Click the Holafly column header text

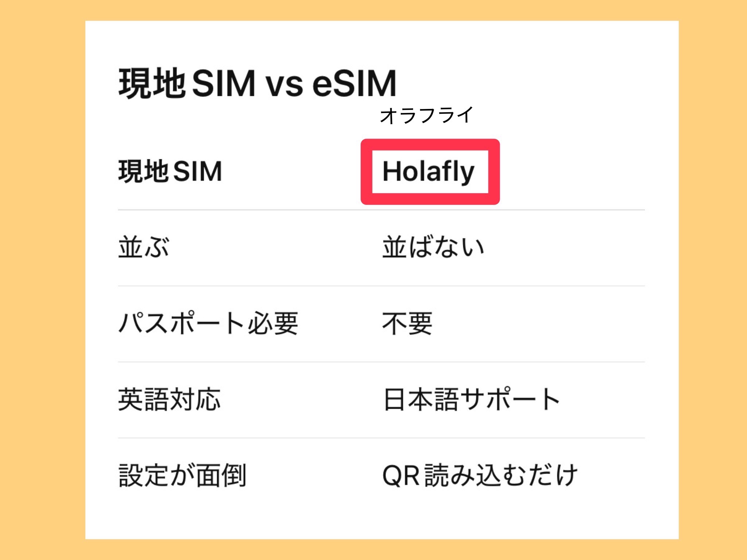pos(428,171)
